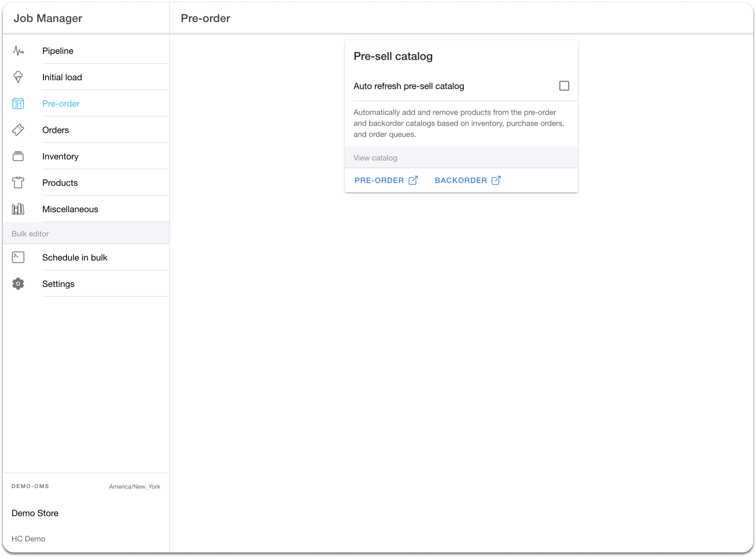756x557 pixels.
Task: Click the Initial load ice cream icon
Action: 18,77
